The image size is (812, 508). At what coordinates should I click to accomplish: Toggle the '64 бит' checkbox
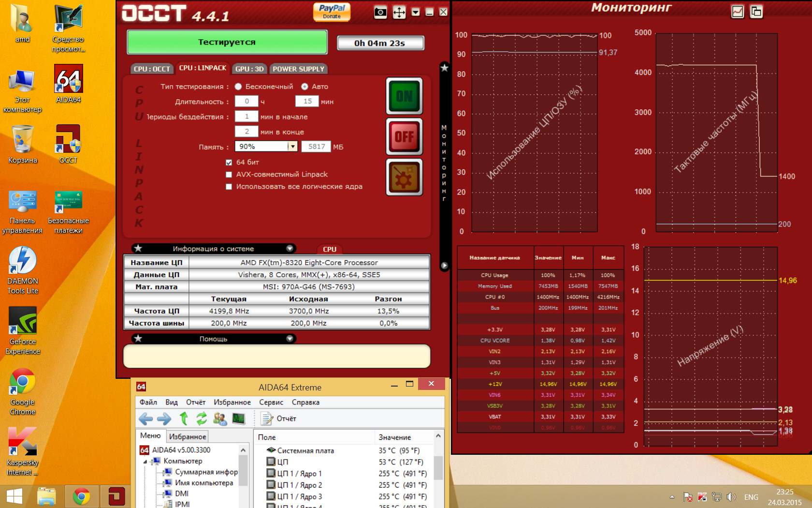[x=229, y=163]
